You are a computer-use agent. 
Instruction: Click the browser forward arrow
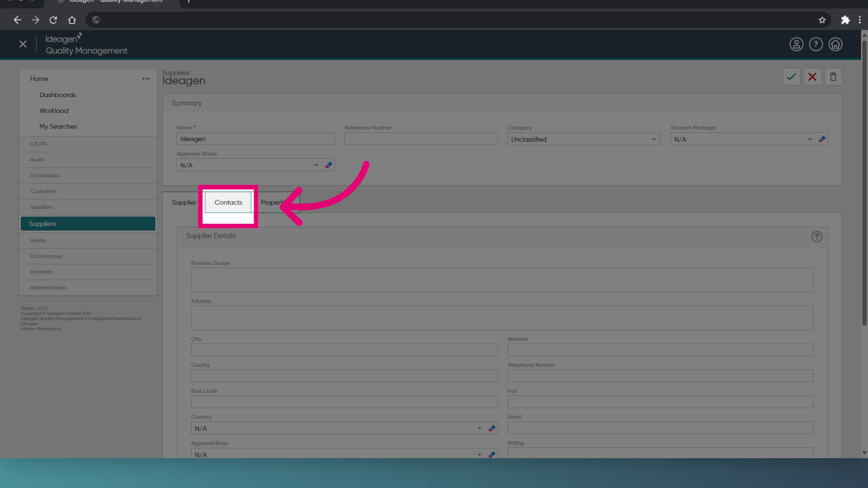[x=35, y=20]
